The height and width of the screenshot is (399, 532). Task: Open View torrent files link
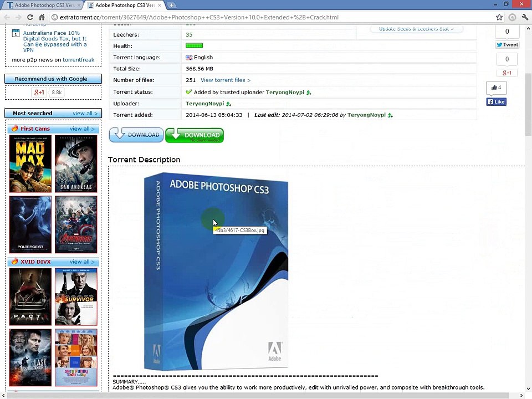[226, 80]
